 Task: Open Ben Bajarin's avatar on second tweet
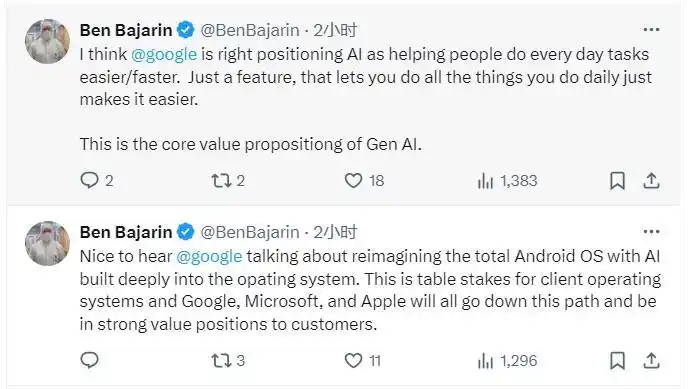47,243
